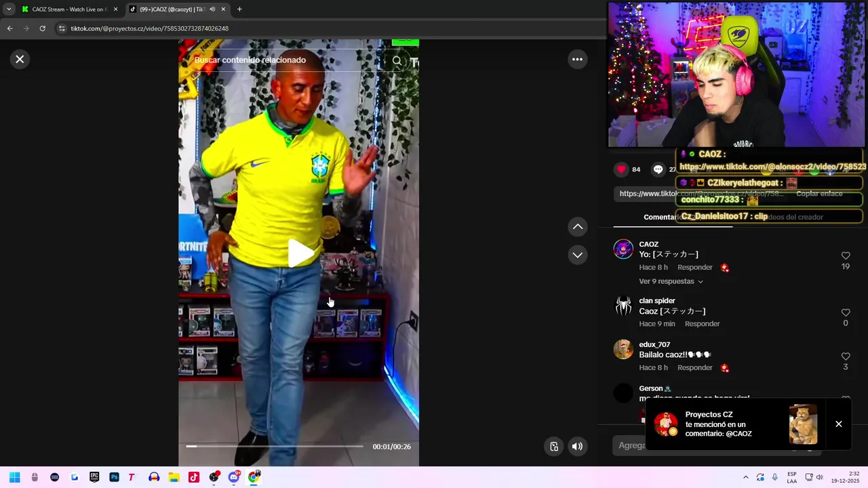Open the mouse app icon in taskbar
868x488 pixels.
pyautogui.click(x=35, y=477)
